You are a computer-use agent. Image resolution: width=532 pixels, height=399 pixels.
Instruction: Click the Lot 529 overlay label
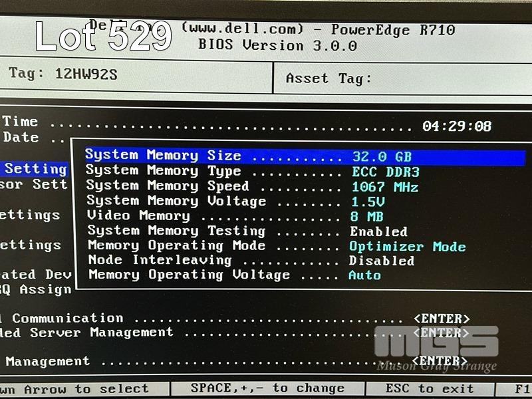coord(103,36)
